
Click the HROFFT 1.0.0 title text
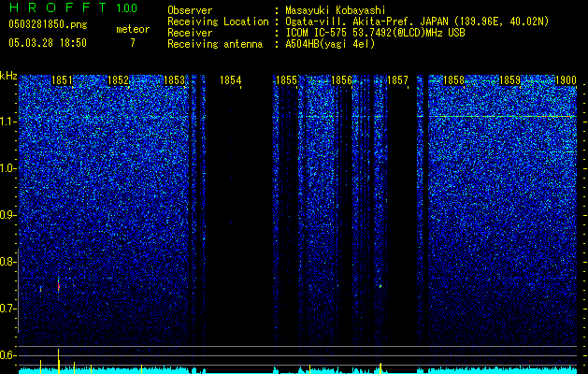click(x=73, y=7)
